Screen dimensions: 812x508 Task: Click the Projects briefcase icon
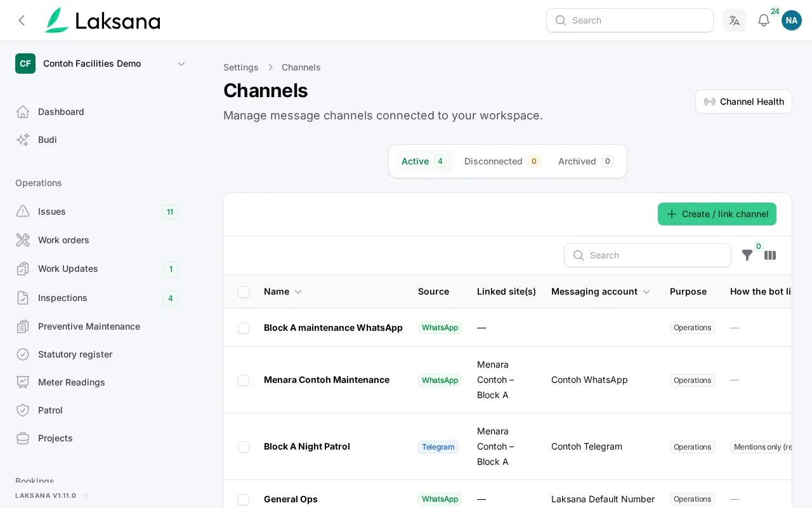(x=23, y=438)
